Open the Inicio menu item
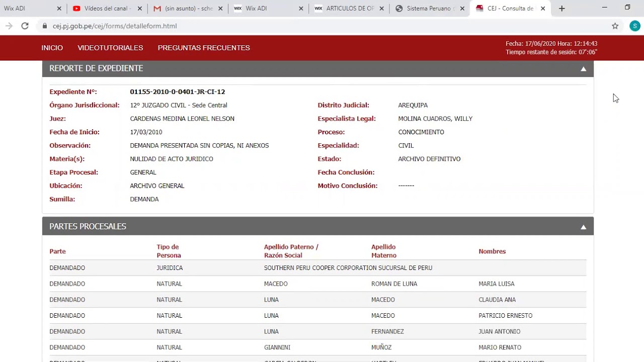 point(52,48)
